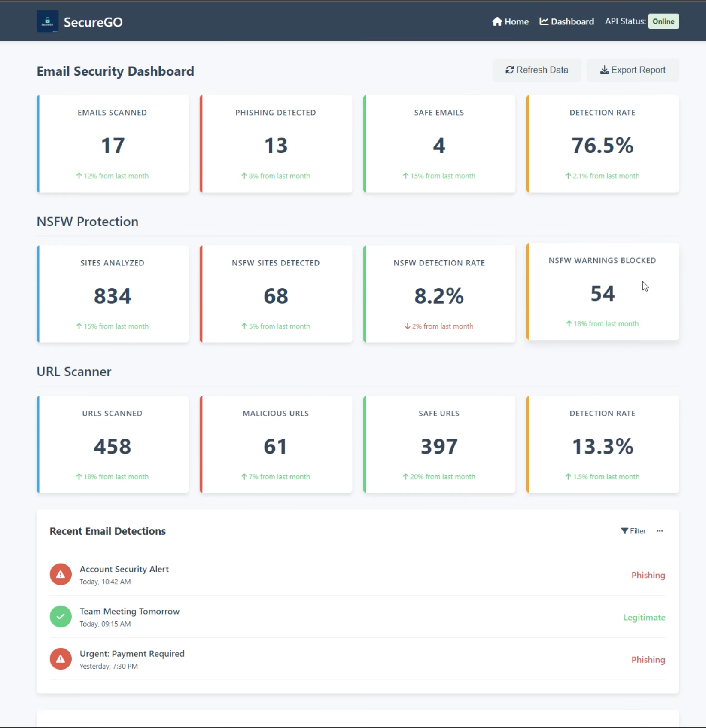Viewport: 706px width, 728px height.
Task: Select the Home icon in the navbar
Action: (497, 21)
